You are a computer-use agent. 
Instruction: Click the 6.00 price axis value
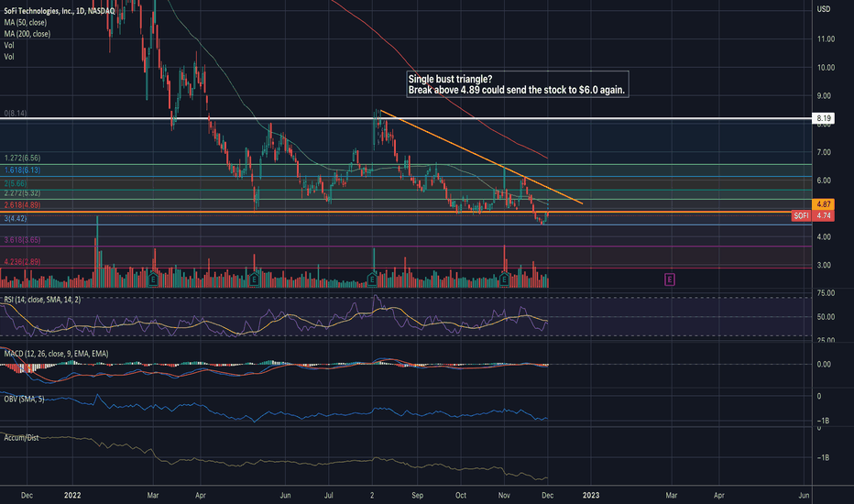(824, 181)
